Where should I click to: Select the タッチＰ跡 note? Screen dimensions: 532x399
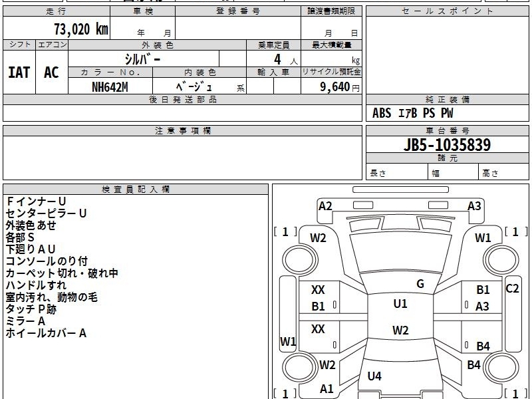pyautogui.click(x=31, y=309)
